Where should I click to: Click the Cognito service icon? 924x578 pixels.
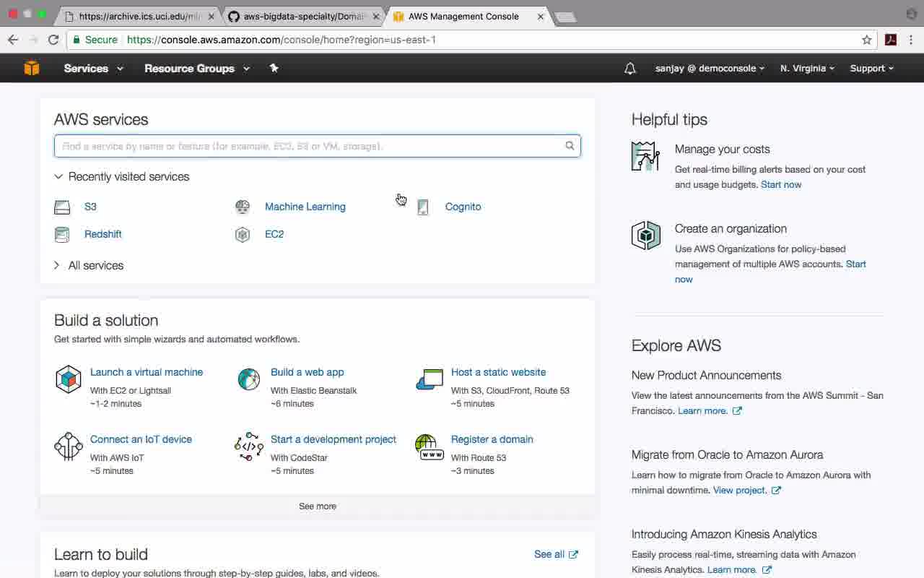(423, 207)
